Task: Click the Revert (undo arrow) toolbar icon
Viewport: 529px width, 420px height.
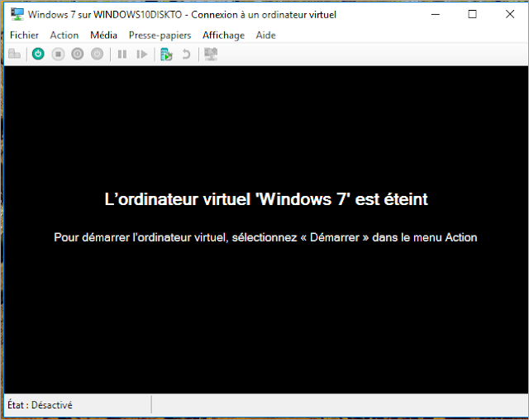Action: tap(186, 54)
